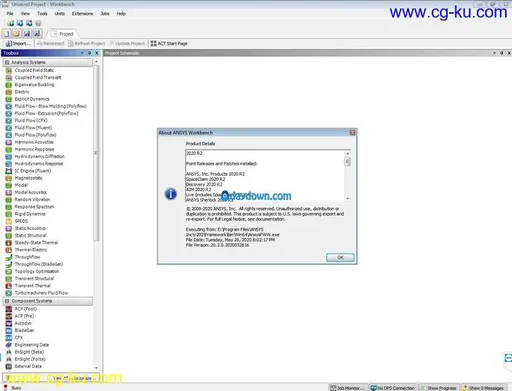
Task: Click the Save project icon
Action: point(27,33)
